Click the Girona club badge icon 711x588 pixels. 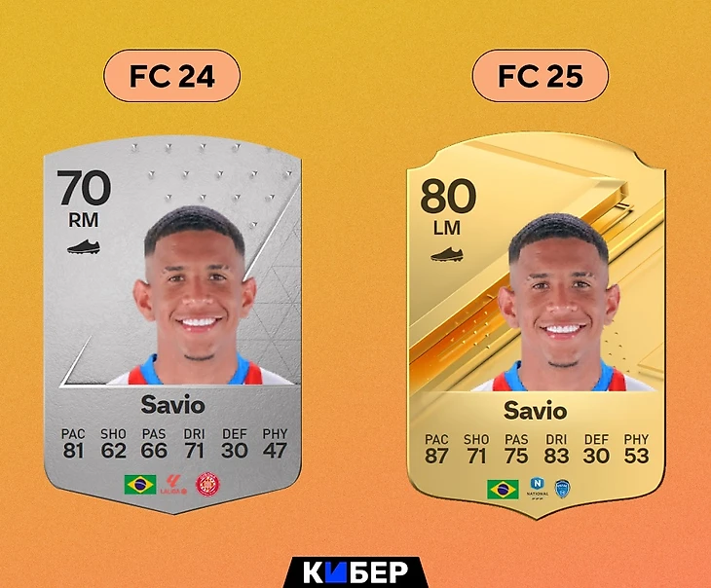(207, 485)
